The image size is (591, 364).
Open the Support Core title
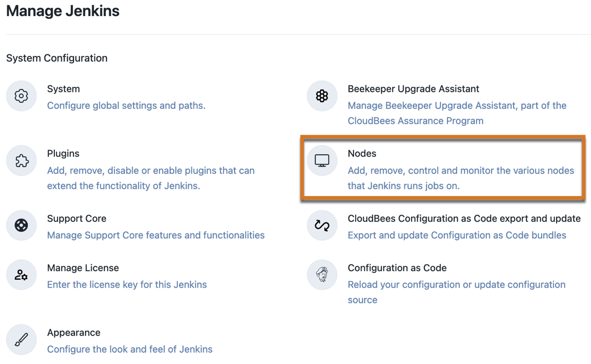76,219
